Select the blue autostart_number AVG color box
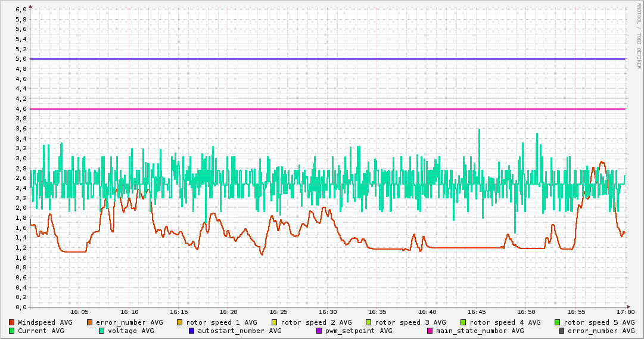Image resolution: width=644 pixels, height=339 pixels. tap(192, 331)
